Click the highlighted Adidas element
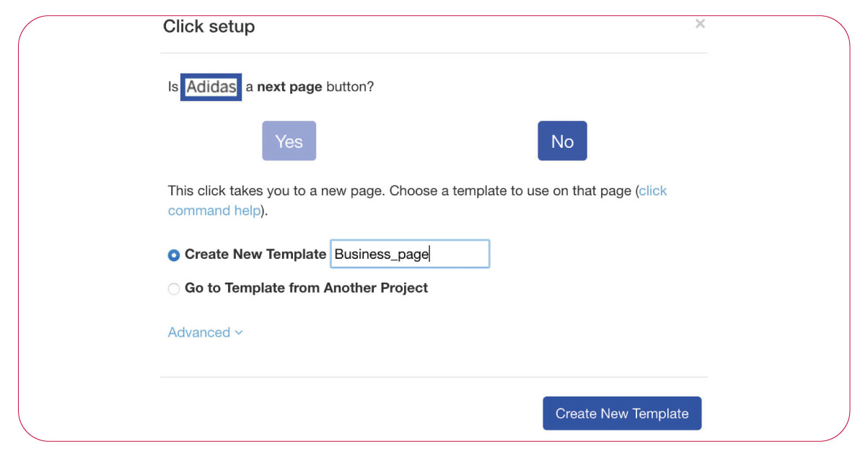This screenshot has width=868, height=457. click(211, 87)
